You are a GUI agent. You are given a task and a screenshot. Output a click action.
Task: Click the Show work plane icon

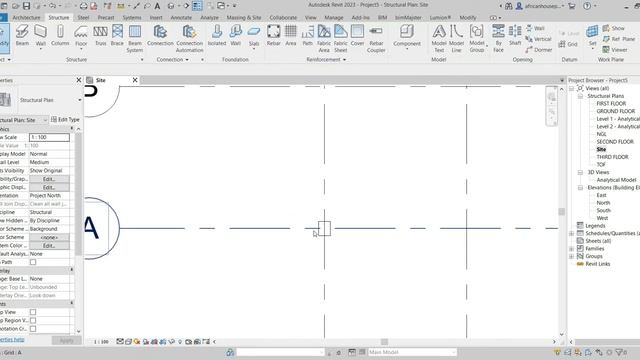pyautogui.click(x=613, y=28)
